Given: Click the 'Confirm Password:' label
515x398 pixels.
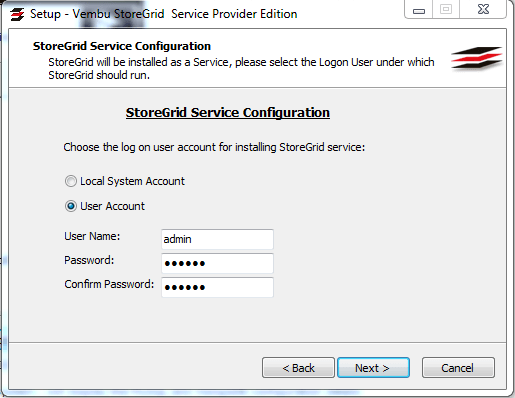Looking at the screenshot, I should click(109, 284).
